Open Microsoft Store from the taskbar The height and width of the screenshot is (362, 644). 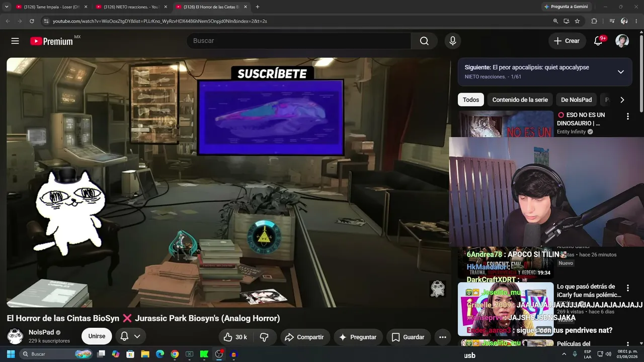[130, 354]
